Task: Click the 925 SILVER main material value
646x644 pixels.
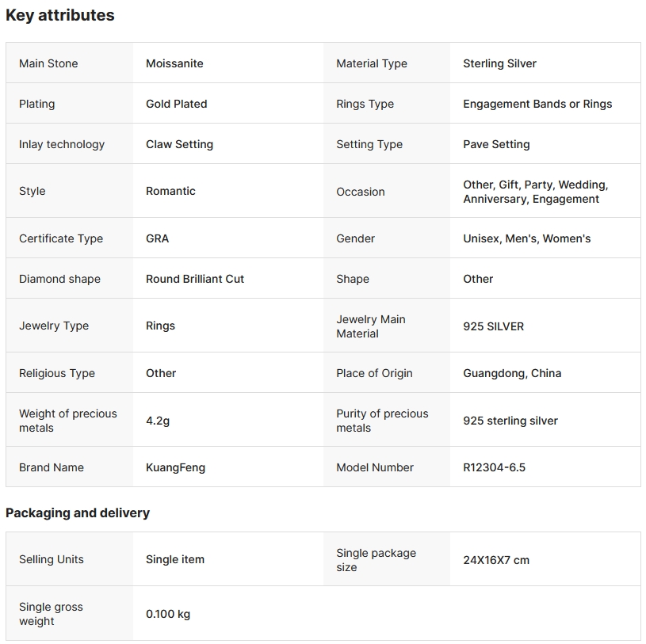Action: [x=493, y=326]
